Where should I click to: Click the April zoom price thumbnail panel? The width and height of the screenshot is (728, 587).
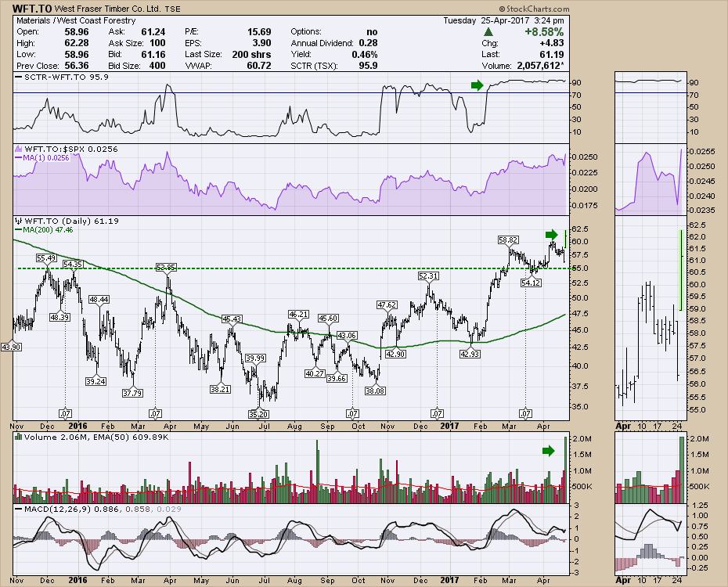pos(651,320)
